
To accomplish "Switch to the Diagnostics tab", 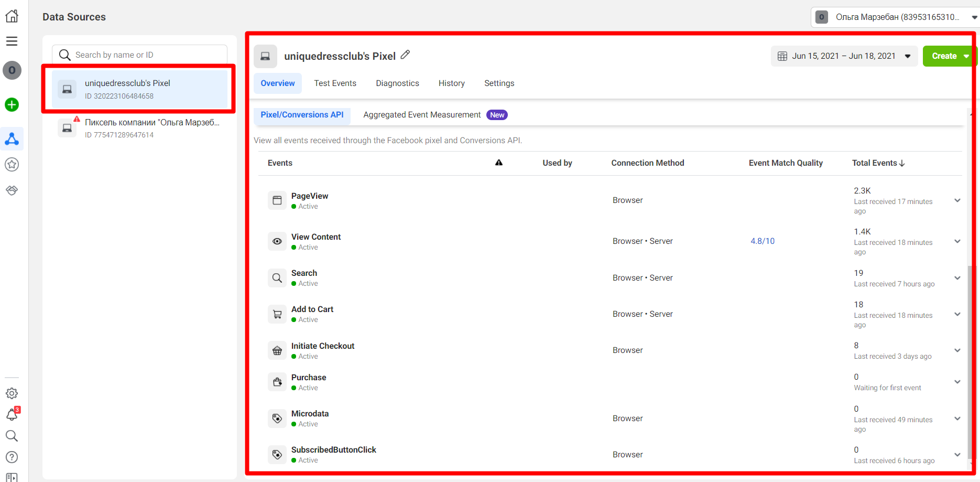I will coord(397,83).
